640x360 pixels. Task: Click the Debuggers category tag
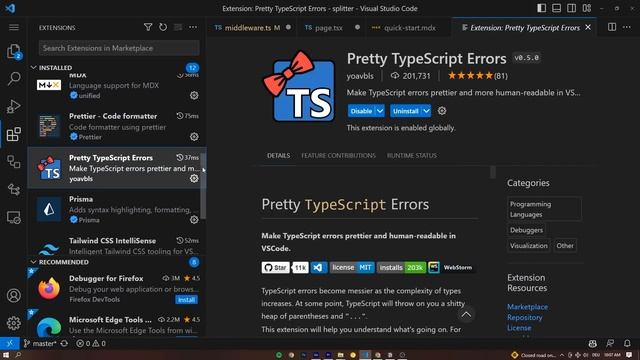pos(526,230)
